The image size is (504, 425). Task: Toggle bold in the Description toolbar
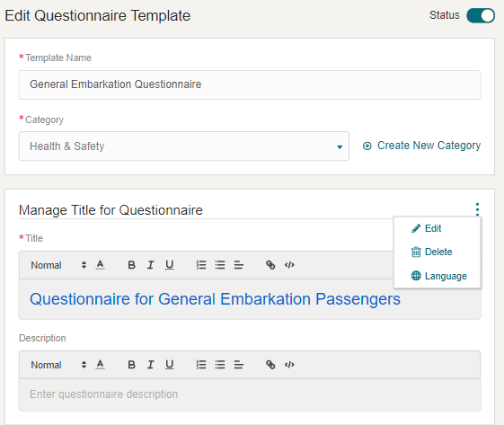131,365
